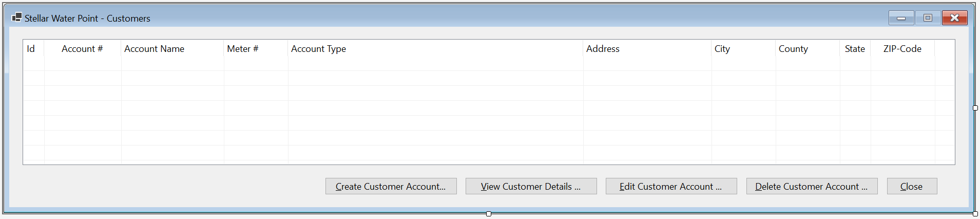980x219 pixels.
Task: Sort by the Id column header
Action: tap(34, 49)
